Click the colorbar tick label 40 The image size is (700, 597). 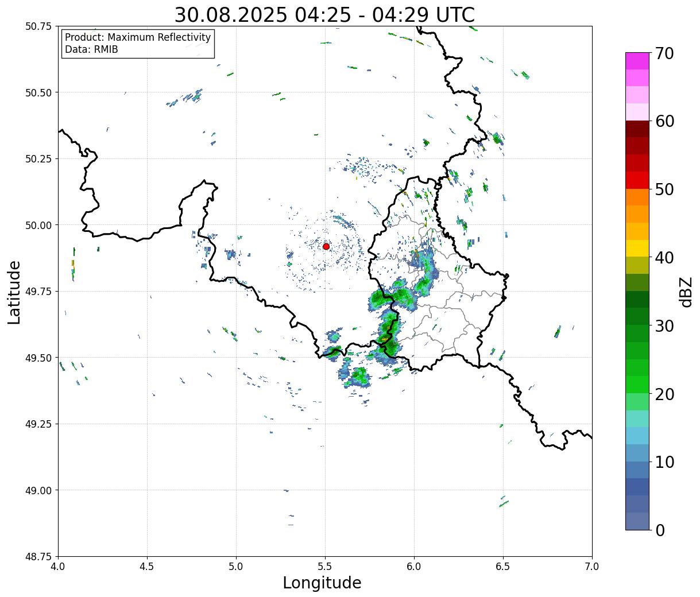point(664,258)
